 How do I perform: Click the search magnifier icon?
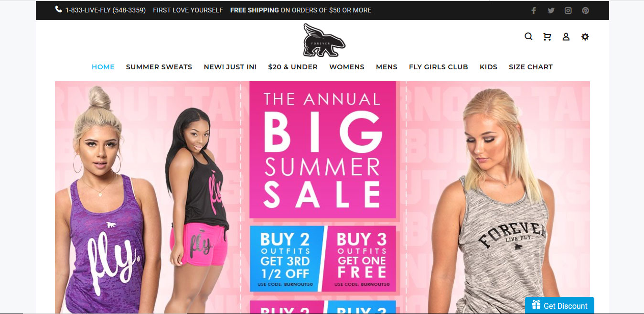528,36
